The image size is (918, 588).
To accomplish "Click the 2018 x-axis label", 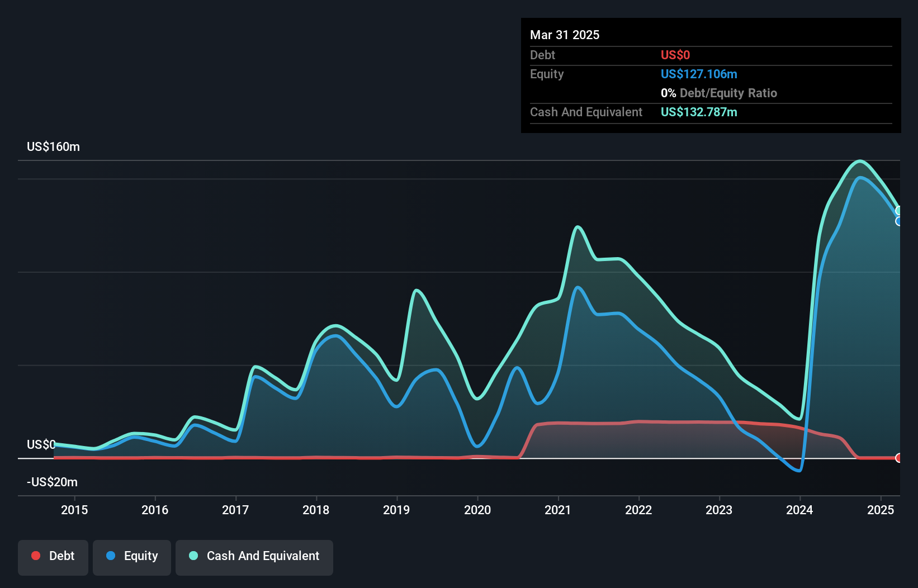I will point(316,510).
